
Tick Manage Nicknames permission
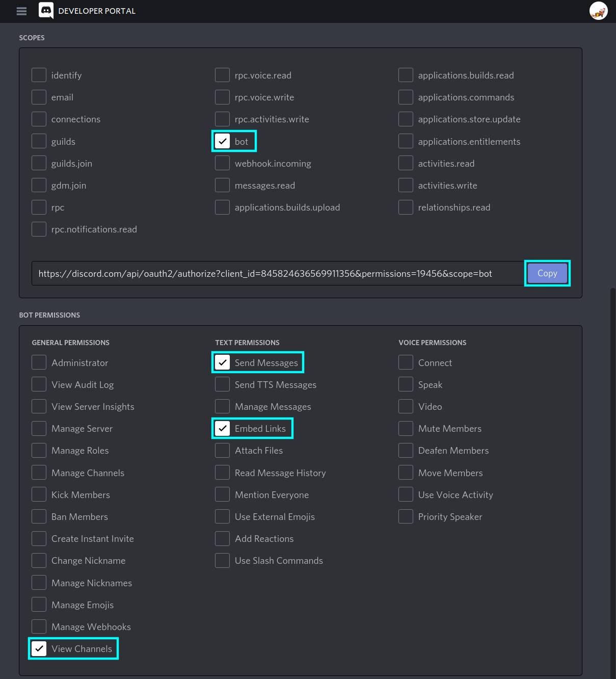(x=39, y=583)
